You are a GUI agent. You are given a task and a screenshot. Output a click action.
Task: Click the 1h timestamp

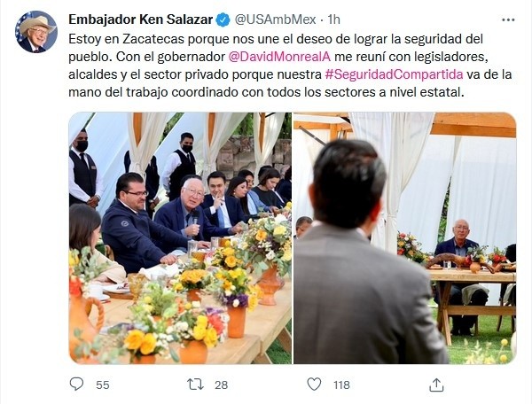[x=334, y=19]
